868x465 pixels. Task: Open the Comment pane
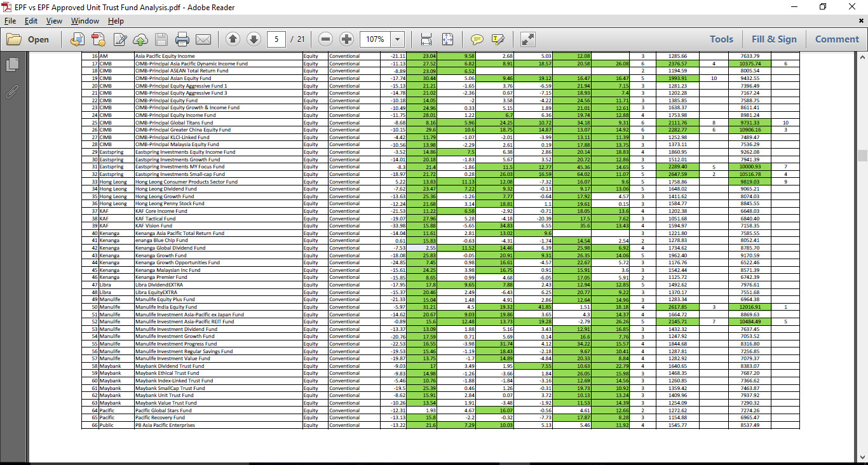(x=837, y=39)
